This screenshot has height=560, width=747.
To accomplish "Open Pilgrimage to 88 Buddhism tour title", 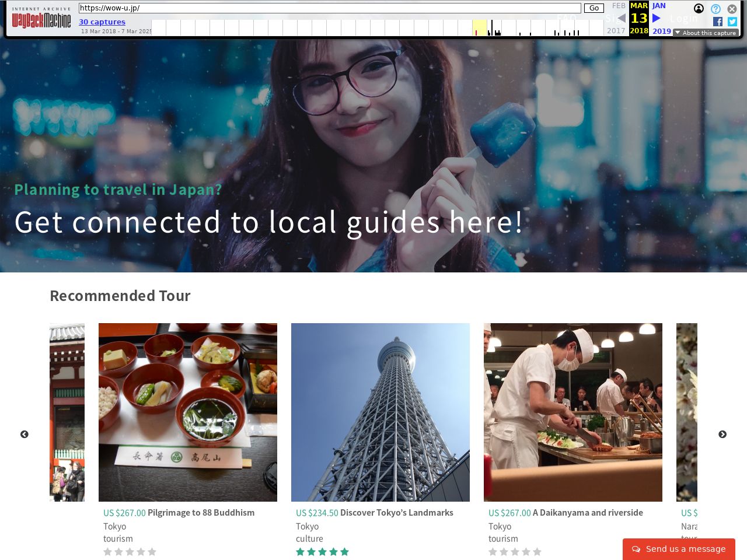I will tap(201, 513).
